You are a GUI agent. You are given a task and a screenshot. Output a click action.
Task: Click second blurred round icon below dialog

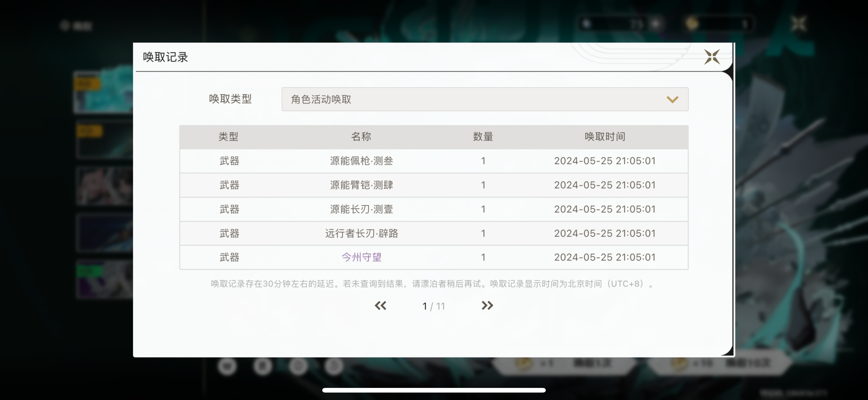(x=263, y=366)
